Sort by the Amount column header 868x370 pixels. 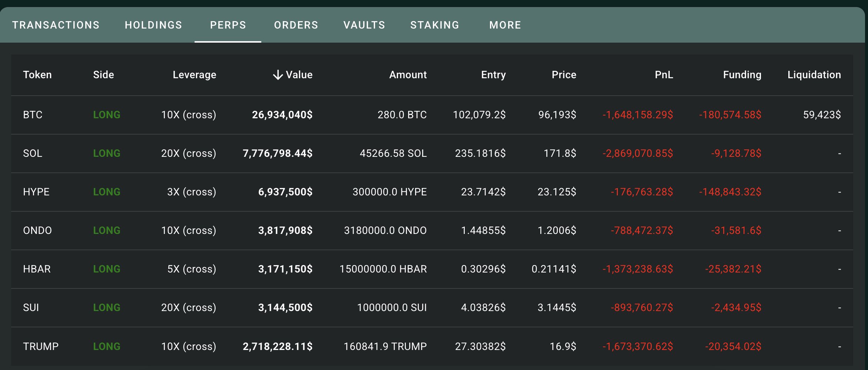click(408, 75)
